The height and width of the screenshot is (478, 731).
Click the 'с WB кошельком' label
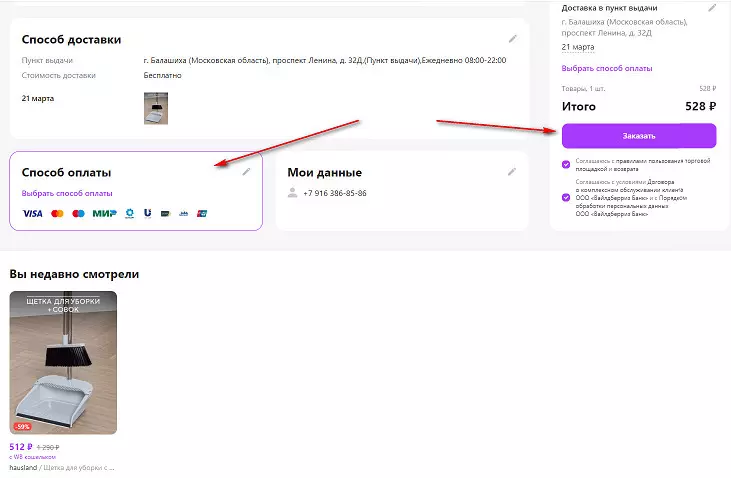point(33,457)
